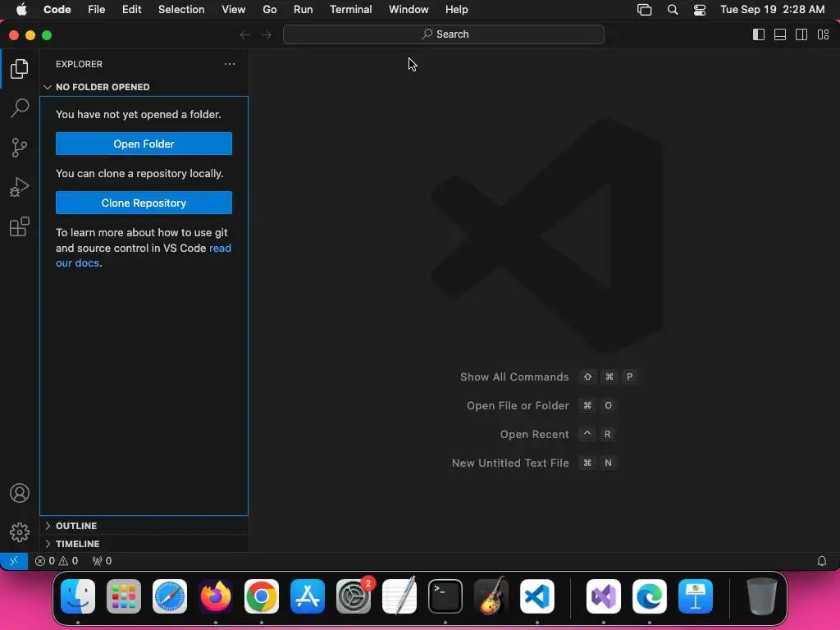Click the ports forwarded indicator showing 0
The image size is (840, 630).
pyautogui.click(x=102, y=561)
